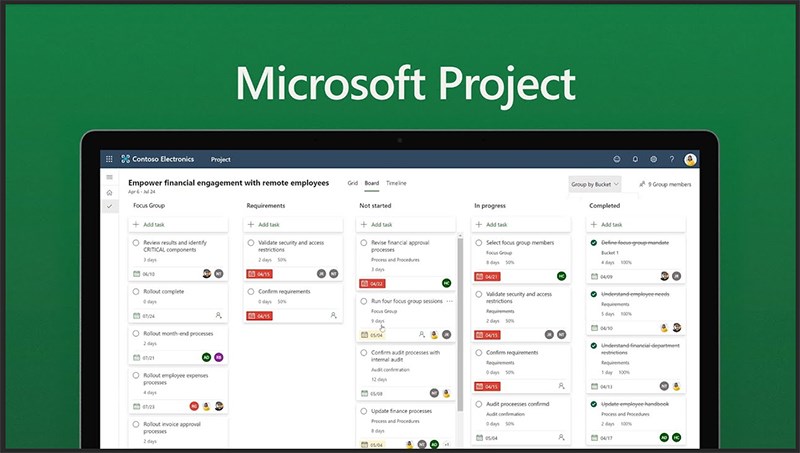Check off Validate security task in Requirements
Image resolution: width=800 pixels, height=453 pixels.
point(251,243)
